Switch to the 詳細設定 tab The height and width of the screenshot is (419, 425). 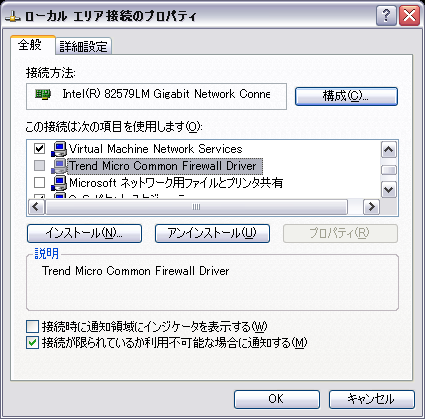pos(83,46)
